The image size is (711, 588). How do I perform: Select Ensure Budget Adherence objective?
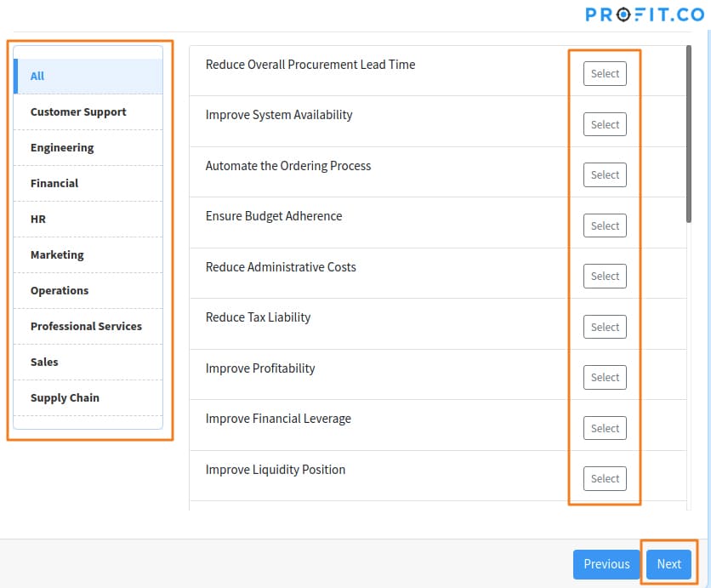(x=605, y=225)
